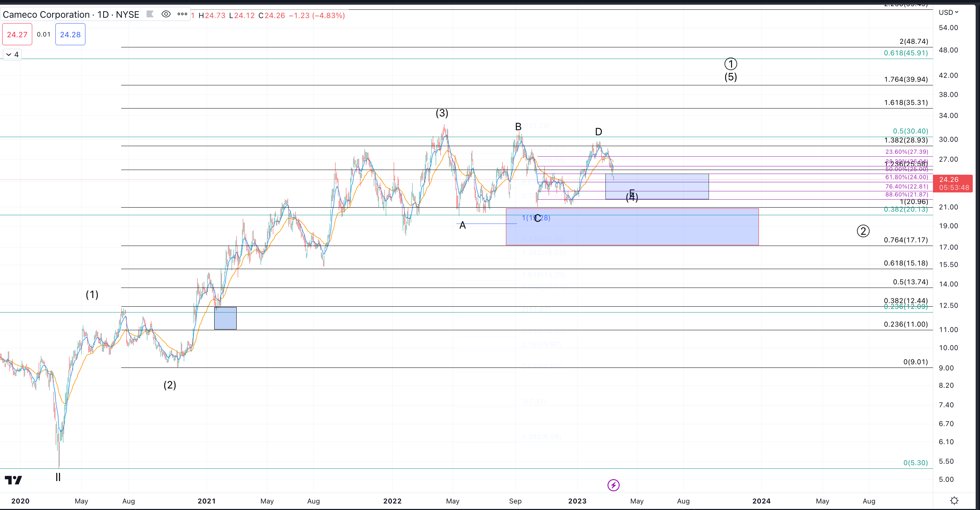980x510 pixels.
Task: Click the 2(48.74) extension level label
Action: click(x=913, y=42)
